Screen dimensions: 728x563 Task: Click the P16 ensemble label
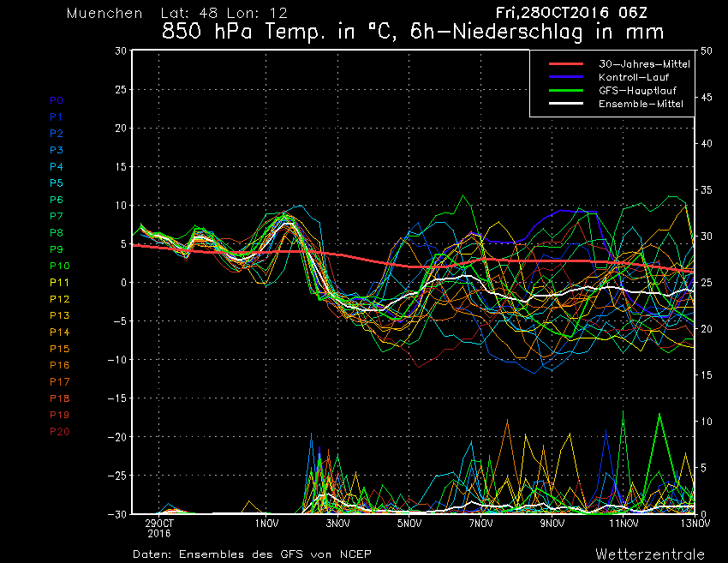point(59,365)
